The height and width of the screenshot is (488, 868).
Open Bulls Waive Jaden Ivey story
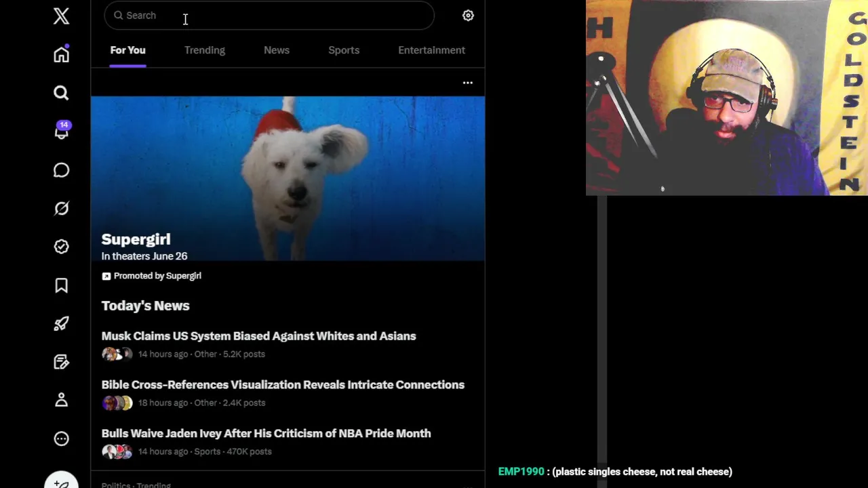[266, 434]
